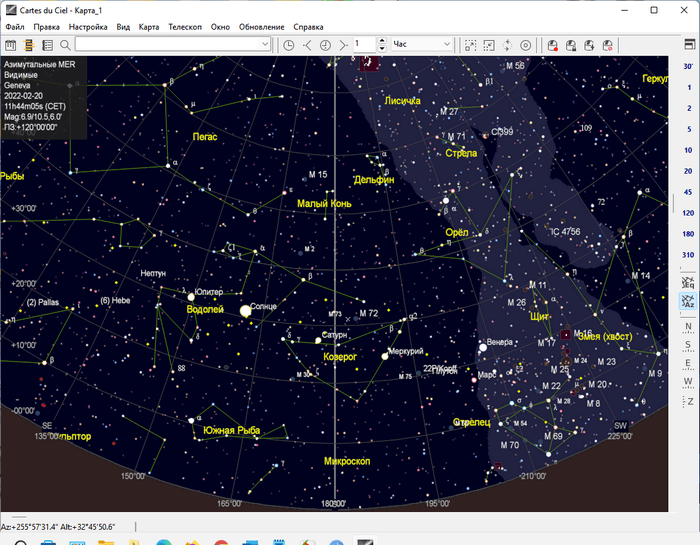The image size is (700, 545).
Task: Open the Настройка menu
Action: tap(88, 27)
